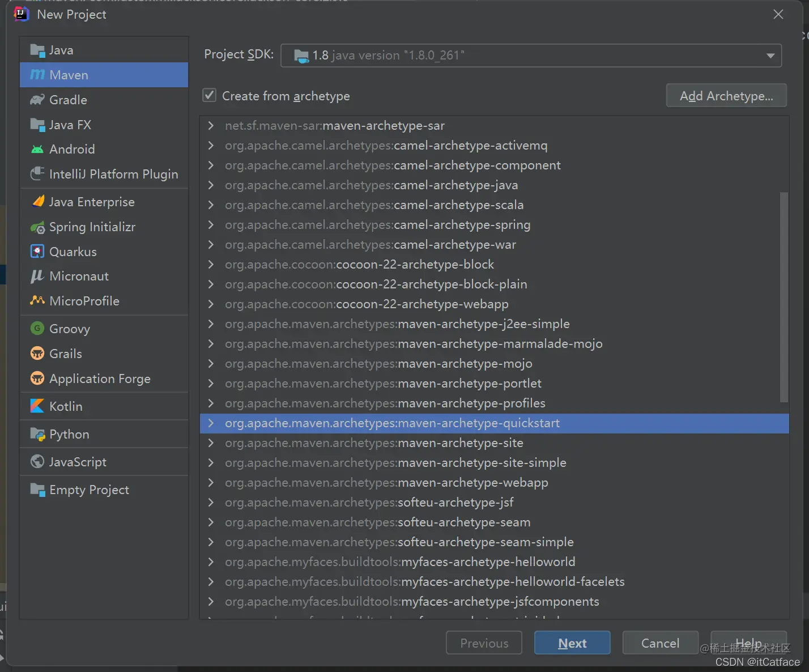Expand camel-archetype-war node
The width and height of the screenshot is (809, 672).
(211, 244)
